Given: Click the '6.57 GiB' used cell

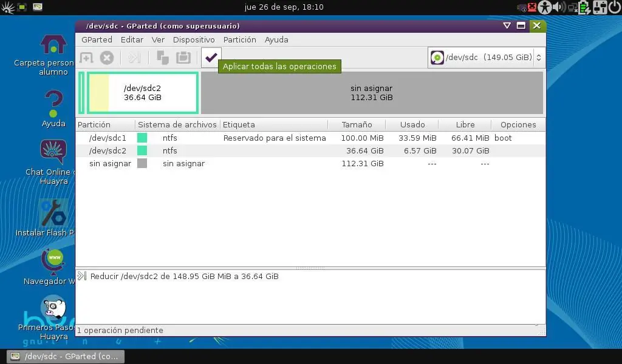Looking at the screenshot, I should pyautogui.click(x=420, y=150).
